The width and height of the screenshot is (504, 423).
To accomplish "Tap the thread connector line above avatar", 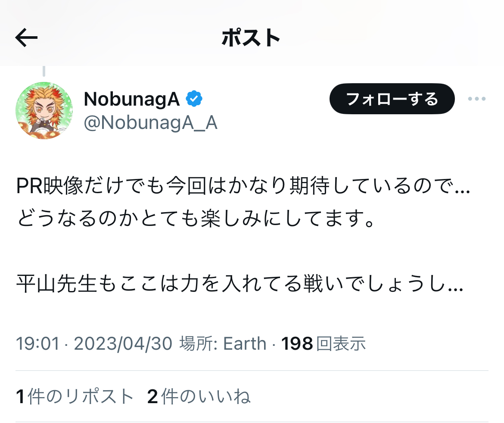I will click(44, 71).
